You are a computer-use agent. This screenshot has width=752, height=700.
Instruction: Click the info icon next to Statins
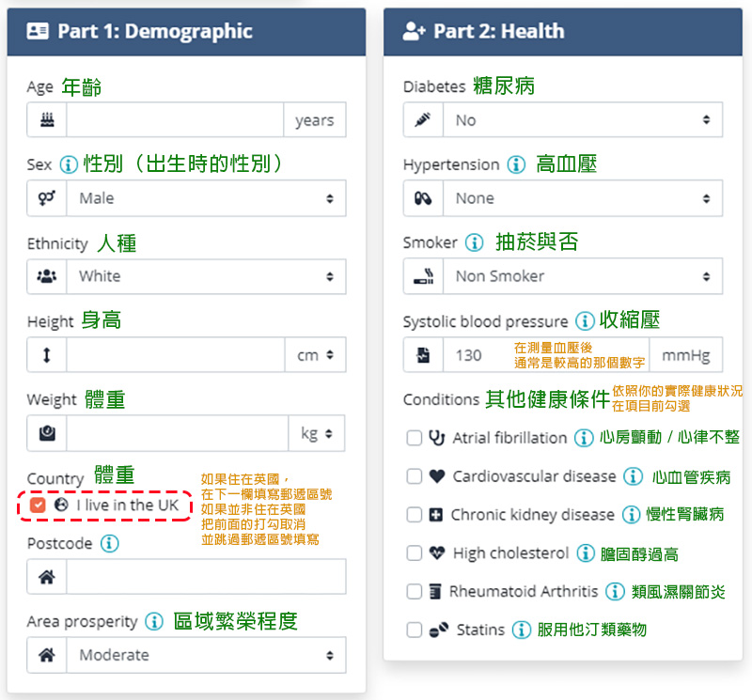coord(521,630)
